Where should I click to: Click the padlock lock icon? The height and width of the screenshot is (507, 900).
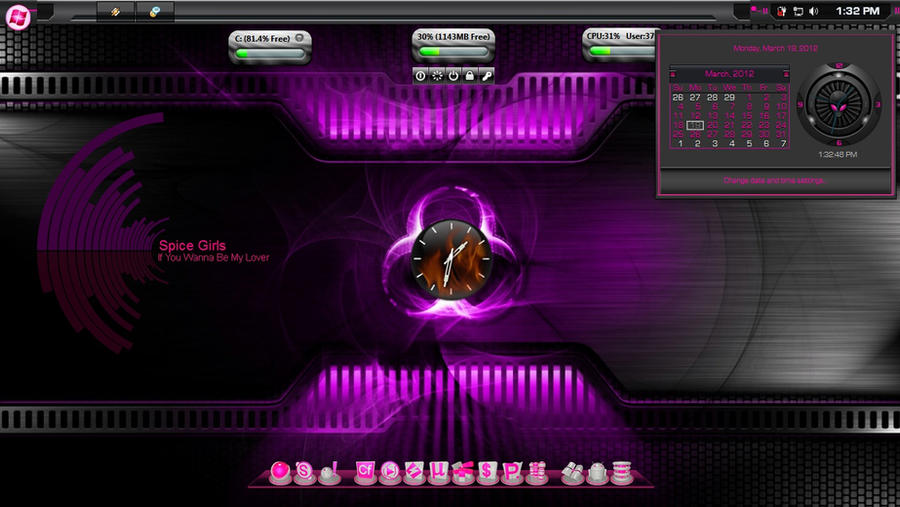(x=470, y=76)
